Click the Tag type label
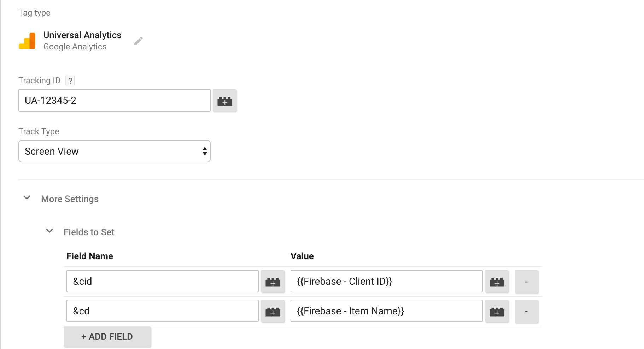644x349 pixels. (x=34, y=13)
